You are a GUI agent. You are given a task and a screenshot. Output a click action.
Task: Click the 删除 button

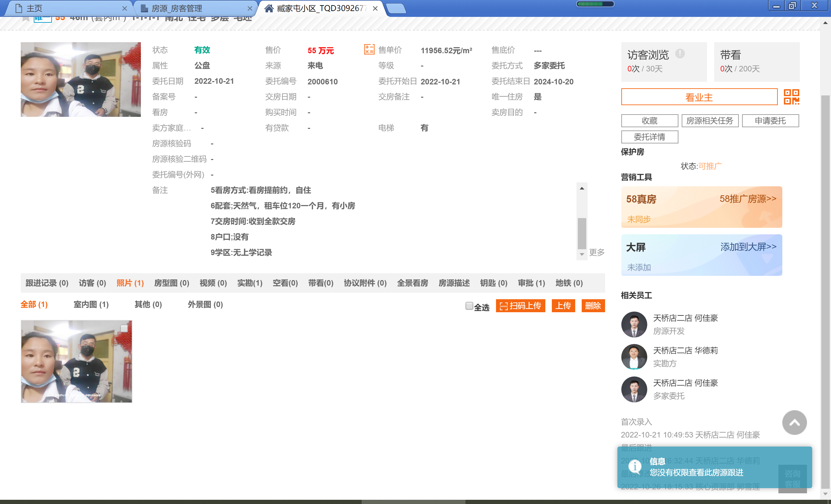593,305
